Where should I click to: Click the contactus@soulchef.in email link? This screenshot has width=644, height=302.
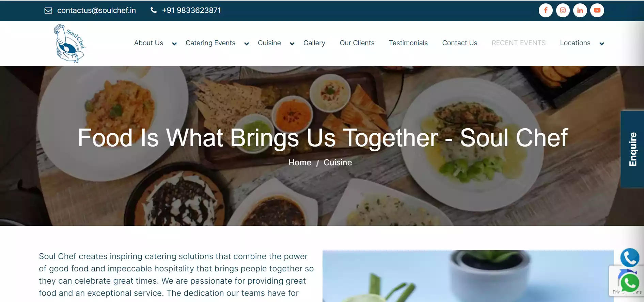[x=96, y=11]
